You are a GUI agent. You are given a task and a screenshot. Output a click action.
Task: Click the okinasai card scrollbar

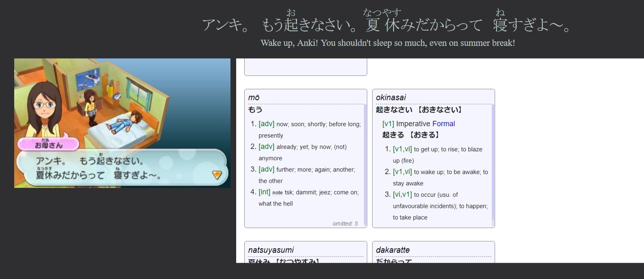[x=493, y=165]
